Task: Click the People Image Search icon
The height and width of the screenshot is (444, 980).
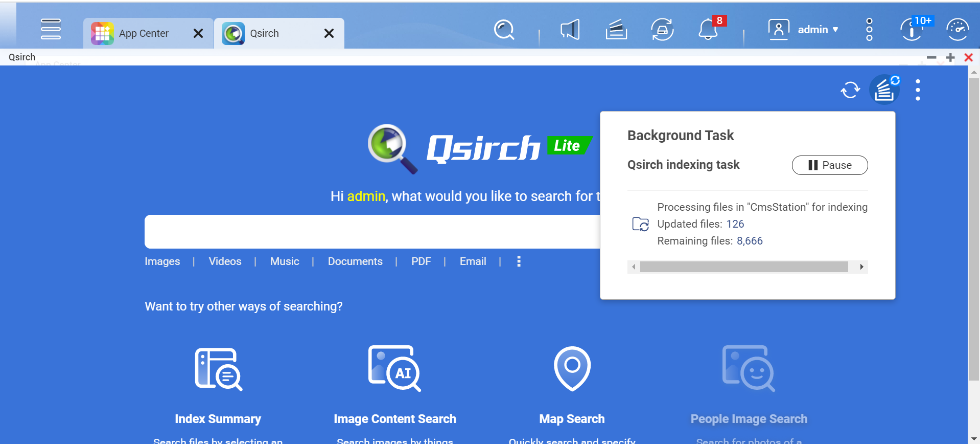Action: pyautogui.click(x=749, y=368)
